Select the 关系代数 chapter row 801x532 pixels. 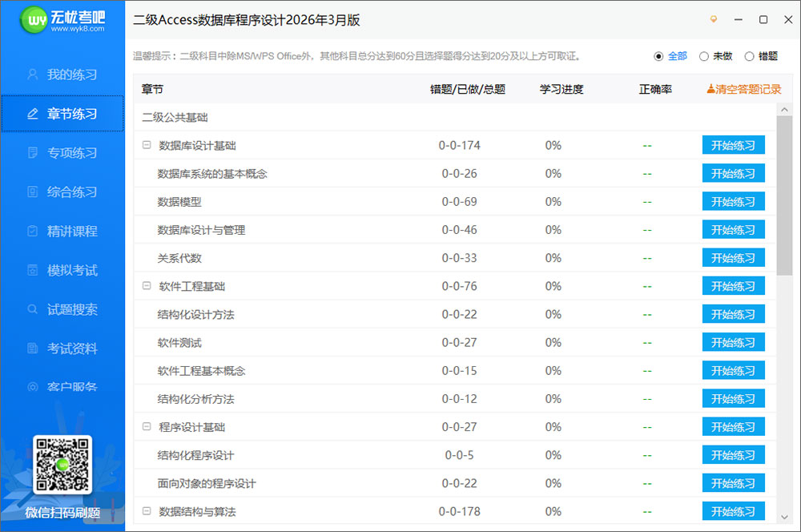point(184,258)
